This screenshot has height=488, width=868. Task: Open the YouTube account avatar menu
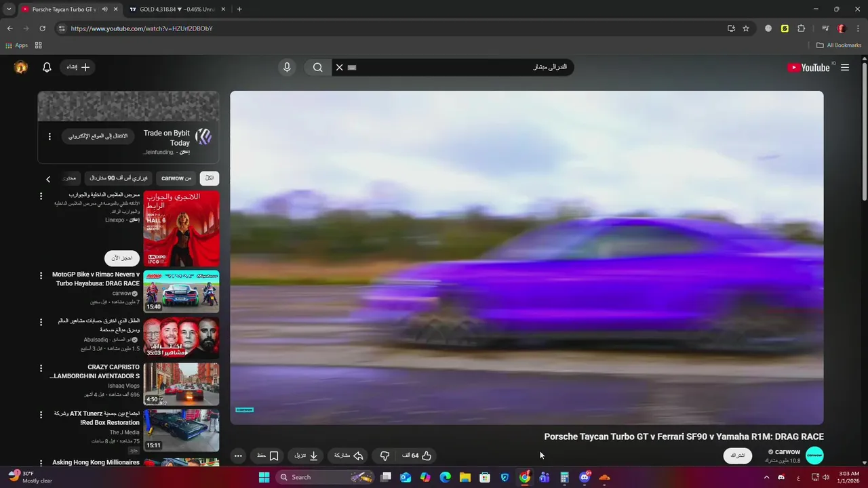[21, 67]
